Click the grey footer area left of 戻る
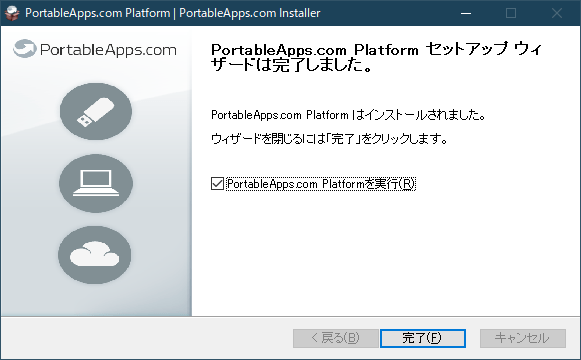This screenshot has width=581, height=360. point(147,338)
